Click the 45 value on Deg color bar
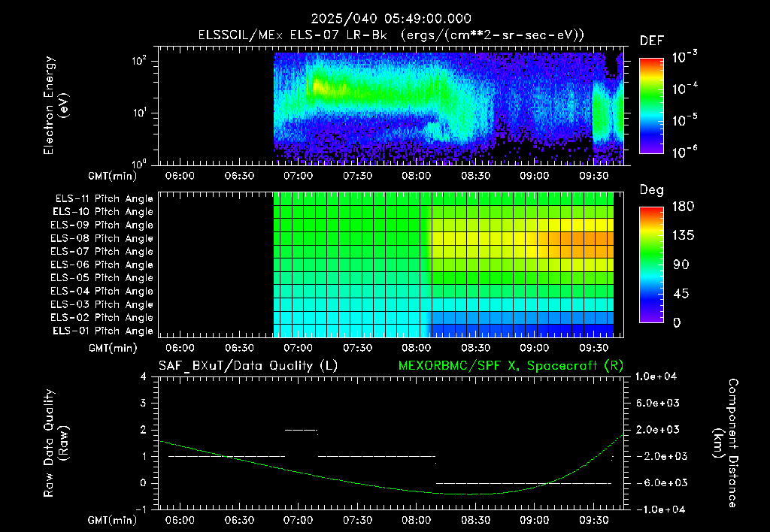The height and width of the screenshot is (532, 770). [681, 294]
